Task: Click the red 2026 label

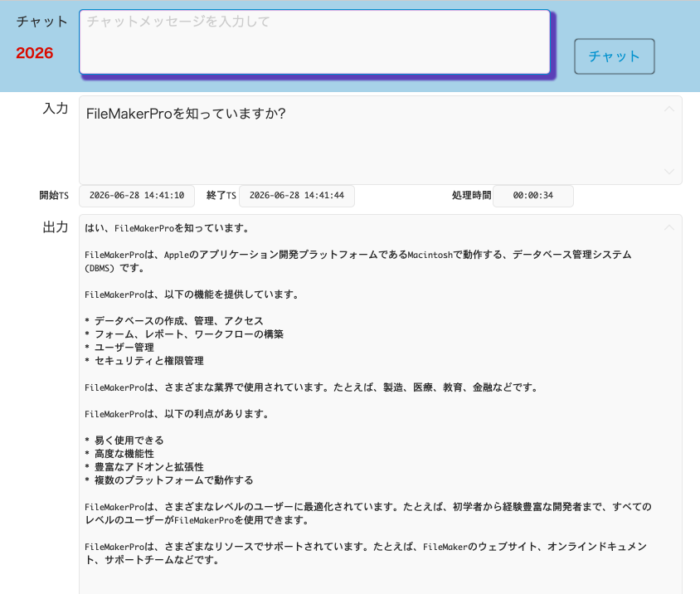Action: click(34, 53)
